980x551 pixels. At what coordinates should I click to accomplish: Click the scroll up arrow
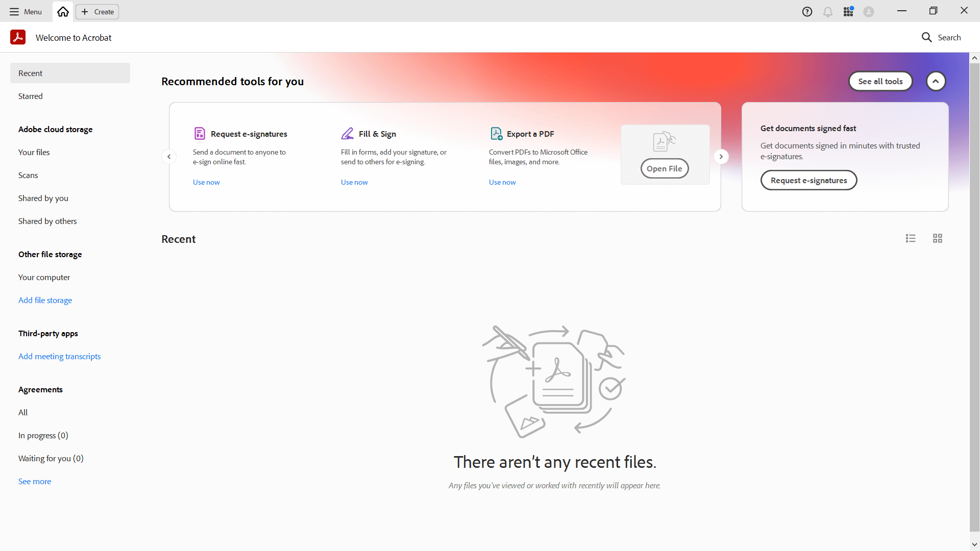click(x=974, y=58)
